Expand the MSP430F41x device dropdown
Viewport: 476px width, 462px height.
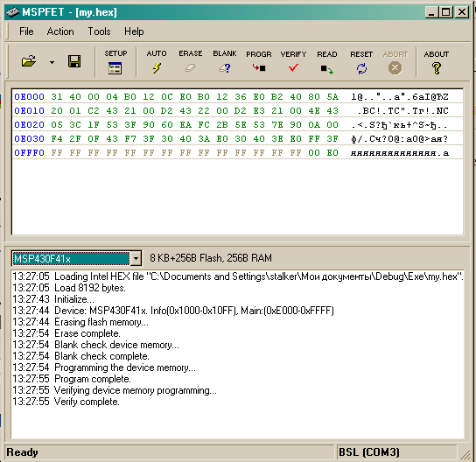pyautogui.click(x=136, y=259)
